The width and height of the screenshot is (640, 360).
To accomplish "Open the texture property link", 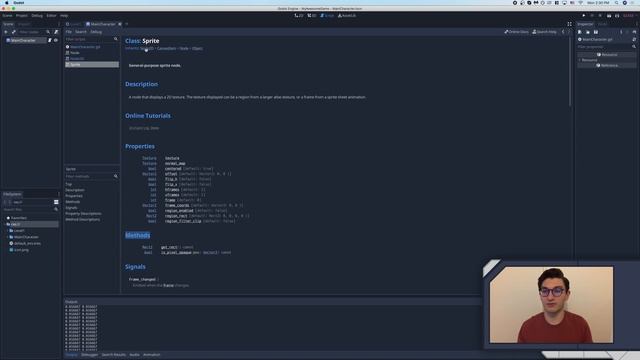I will pyautogui.click(x=172, y=158).
